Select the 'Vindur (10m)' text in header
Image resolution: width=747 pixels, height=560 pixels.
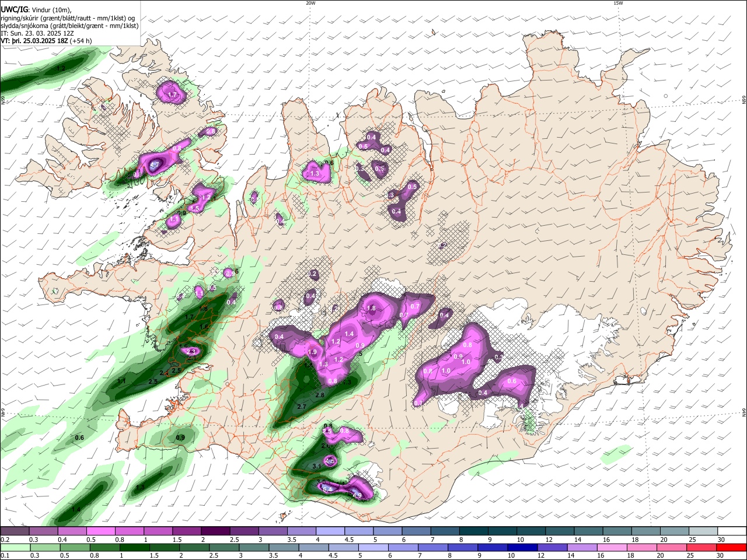click(50, 10)
